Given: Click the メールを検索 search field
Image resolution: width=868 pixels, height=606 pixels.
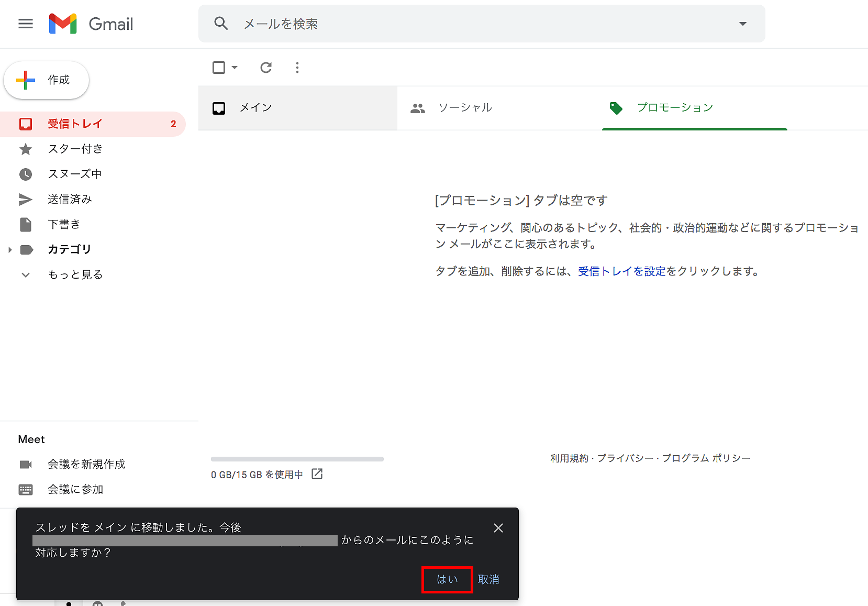Looking at the screenshot, I should point(471,24).
